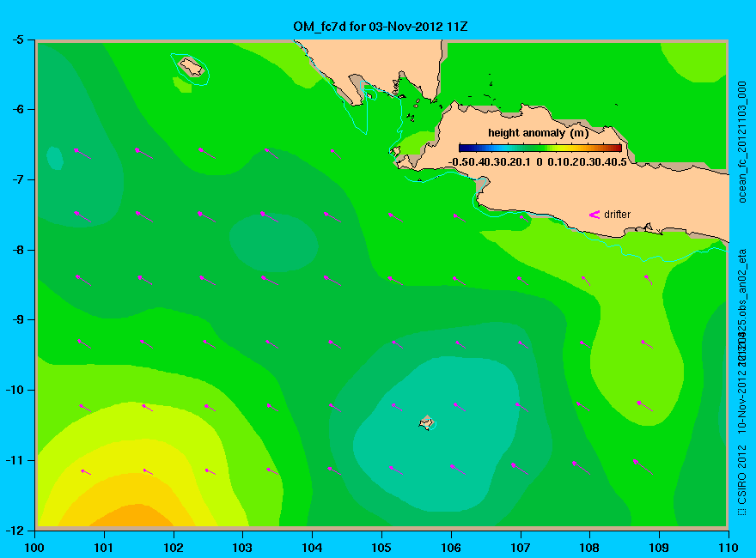Click the 102 longitude tick label
The image size is (756, 558).
(173, 548)
